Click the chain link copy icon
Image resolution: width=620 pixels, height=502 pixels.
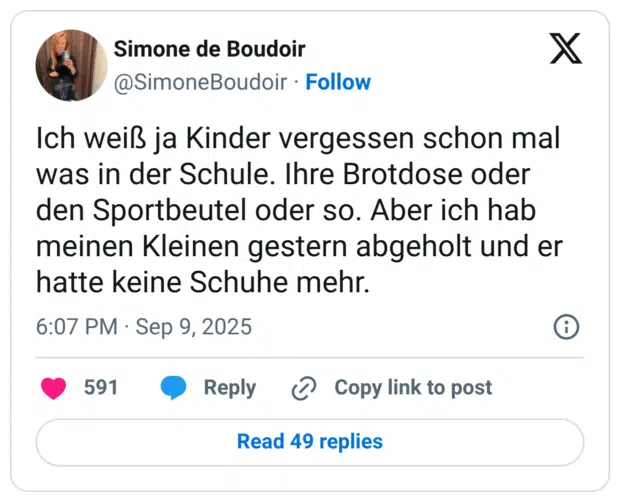point(303,388)
